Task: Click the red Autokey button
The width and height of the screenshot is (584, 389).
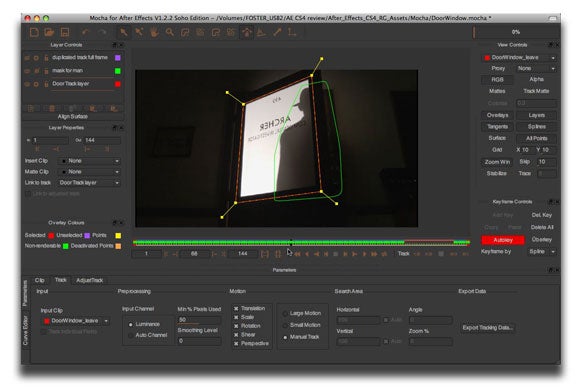Action: [x=503, y=240]
